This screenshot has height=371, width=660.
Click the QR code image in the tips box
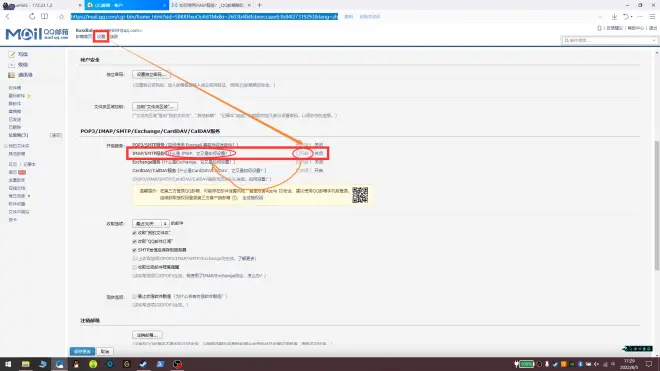(x=360, y=195)
